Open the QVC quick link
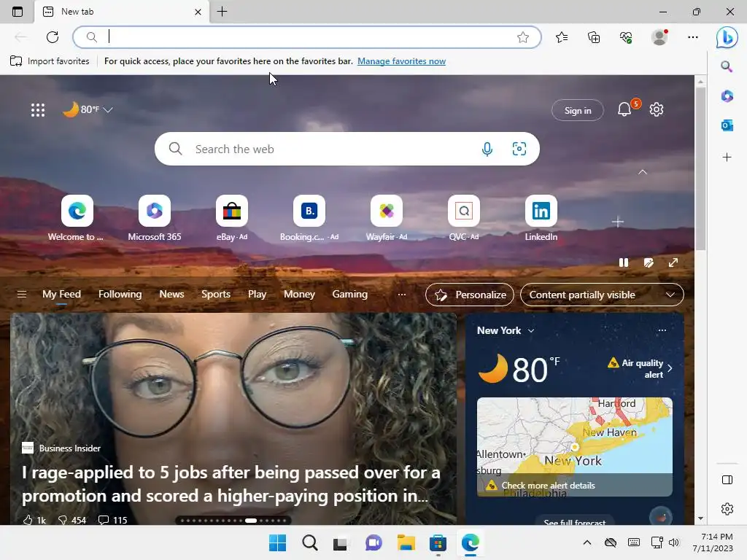The width and height of the screenshot is (747, 560). (463, 218)
